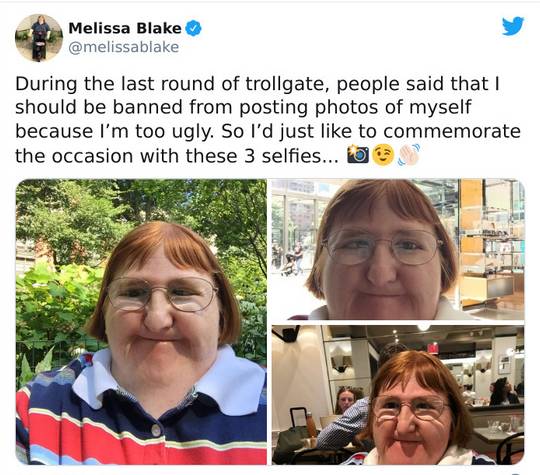Image resolution: width=540 pixels, height=475 pixels.
Task: Click the Twitter bird logo
Action: click(x=513, y=26)
